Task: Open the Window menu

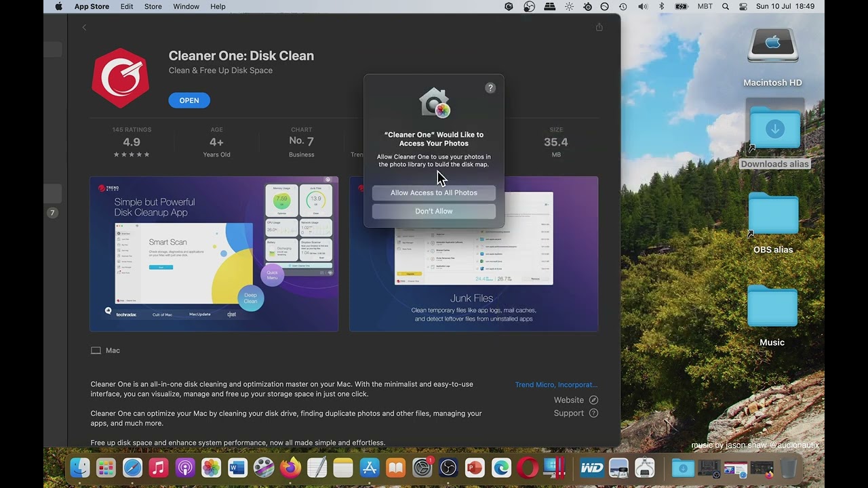Action: (186, 6)
